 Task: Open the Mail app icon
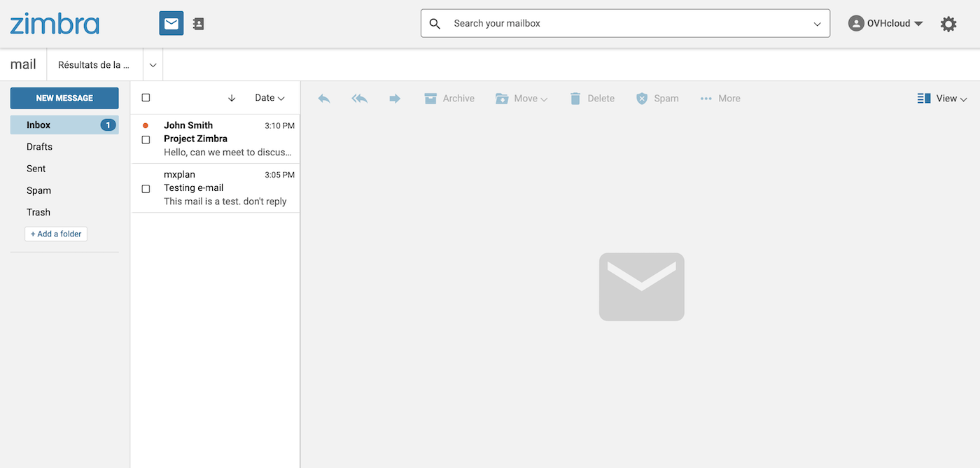(x=171, y=22)
